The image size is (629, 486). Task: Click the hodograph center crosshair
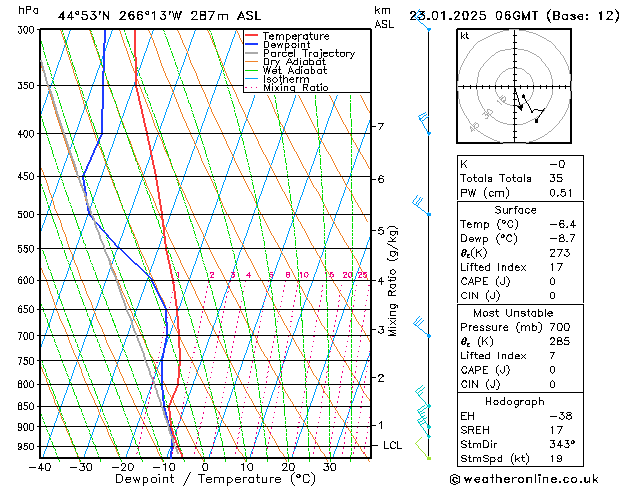(515, 87)
